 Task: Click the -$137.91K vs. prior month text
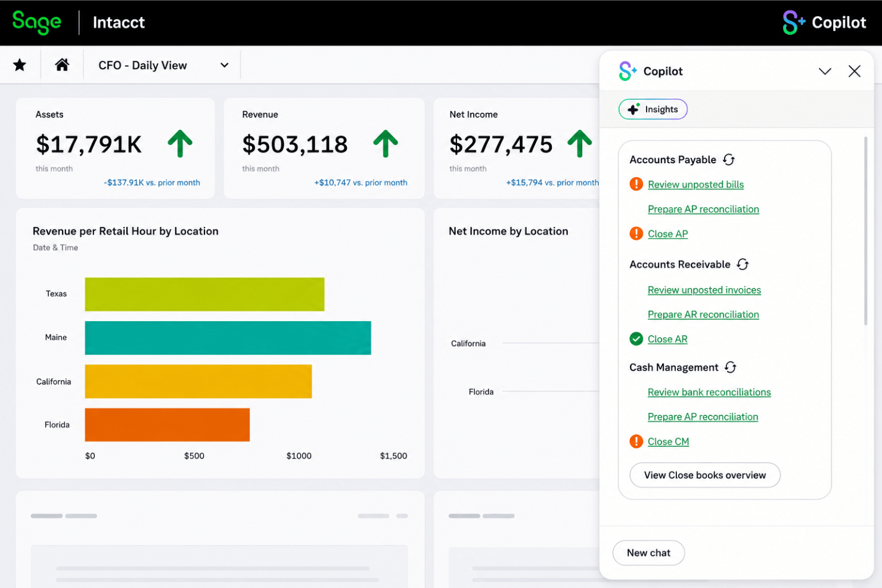click(x=152, y=183)
